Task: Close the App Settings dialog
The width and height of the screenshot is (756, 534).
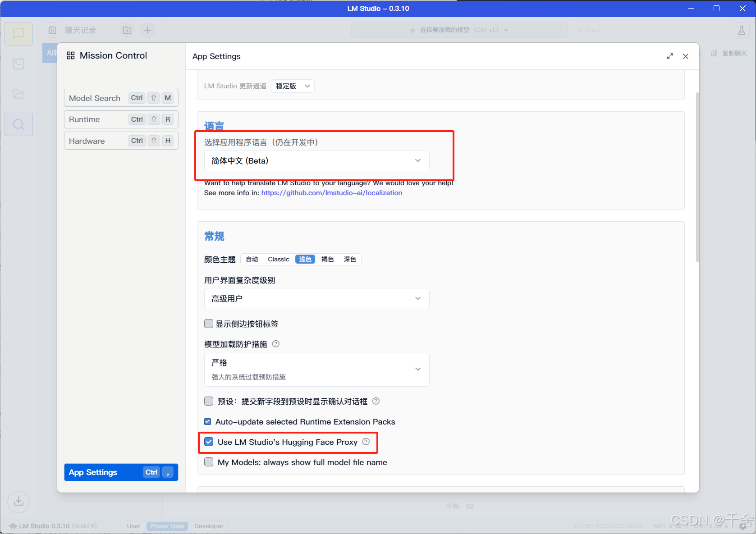Action: 686,56
